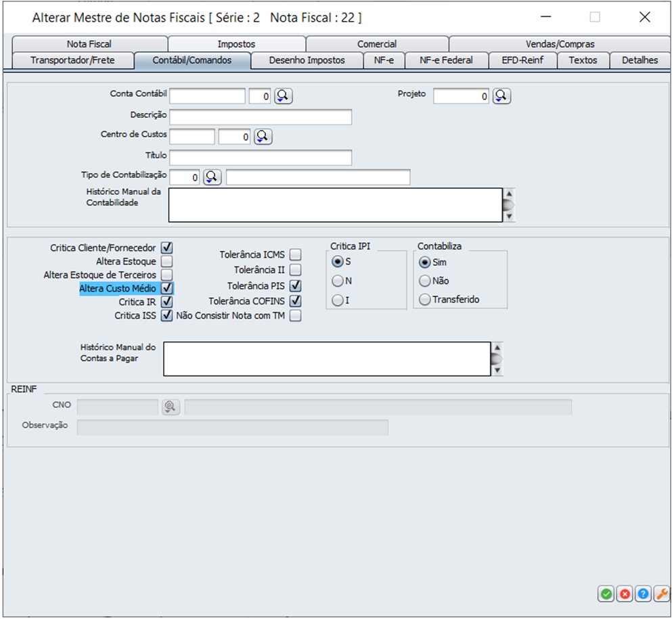The height and width of the screenshot is (619, 672).
Task: Open NF-e Federal tab
Action: [446, 60]
